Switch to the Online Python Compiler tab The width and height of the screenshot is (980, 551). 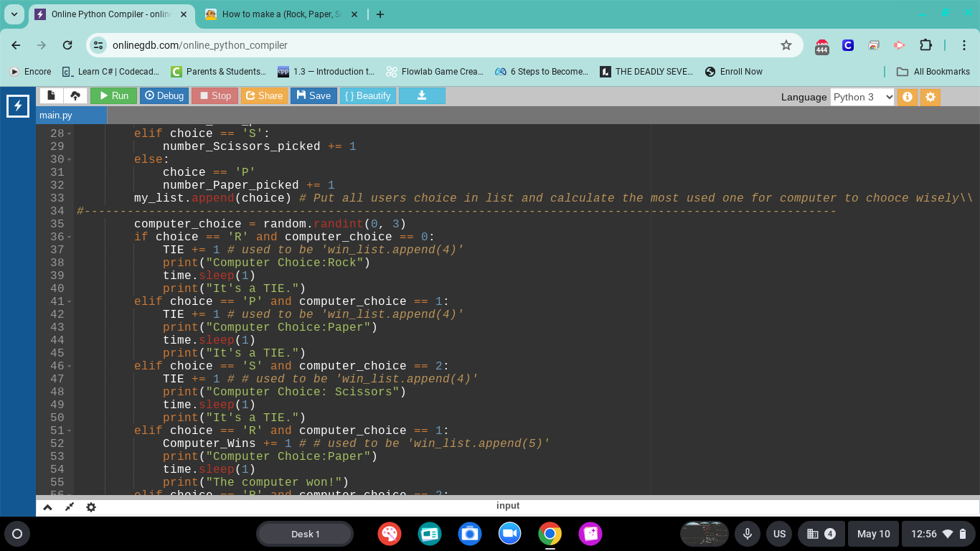112,14
